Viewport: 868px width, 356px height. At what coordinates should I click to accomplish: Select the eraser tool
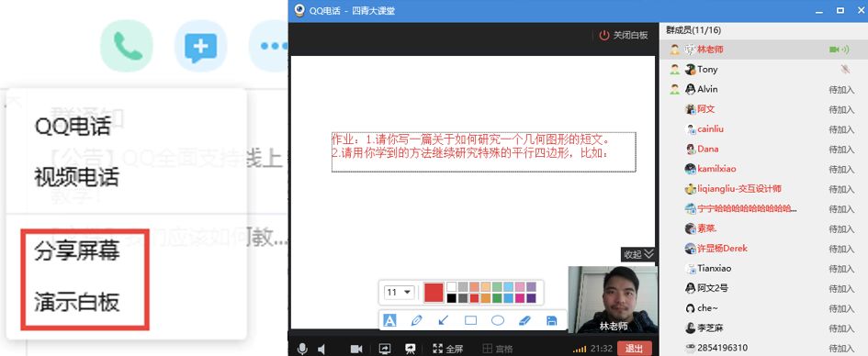click(524, 320)
